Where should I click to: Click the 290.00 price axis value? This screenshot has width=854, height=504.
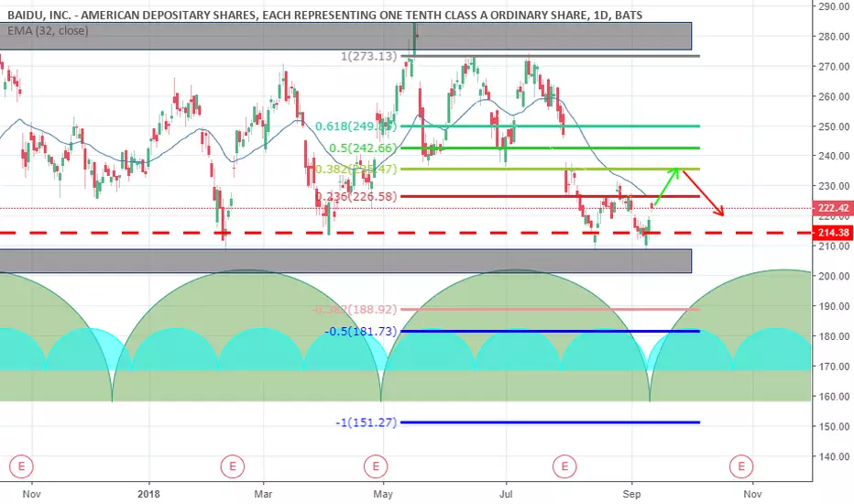pos(834,6)
